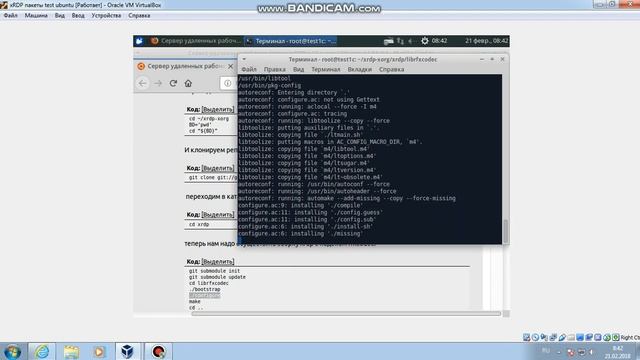This screenshot has height=360, width=640.
Task: Click the 'git submodule update' code line
Action: point(217,277)
